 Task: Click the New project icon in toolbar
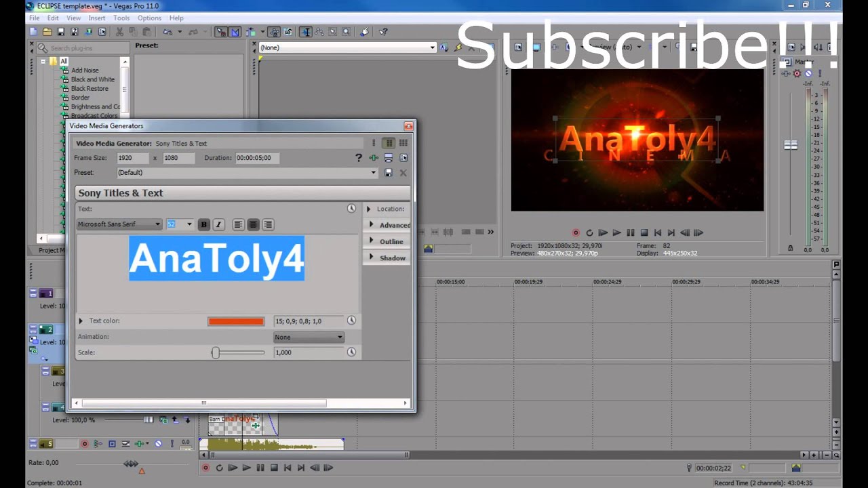(x=33, y=31)
